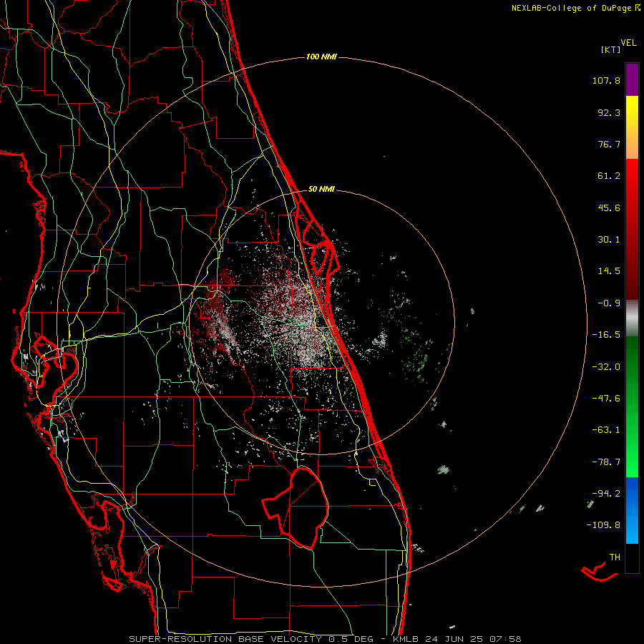Click SUPER-RESOLUTION BASE VELOCITY caption title
The image size is (644, 644).
(x=225, y=639)
